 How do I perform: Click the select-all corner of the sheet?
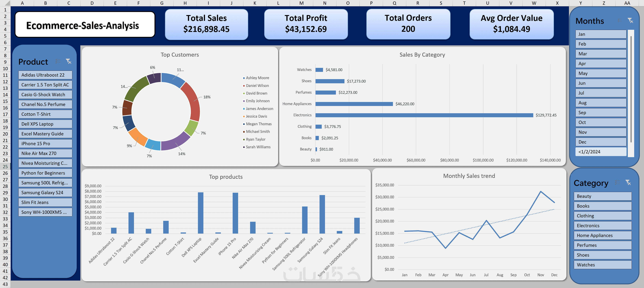(5, 3)
